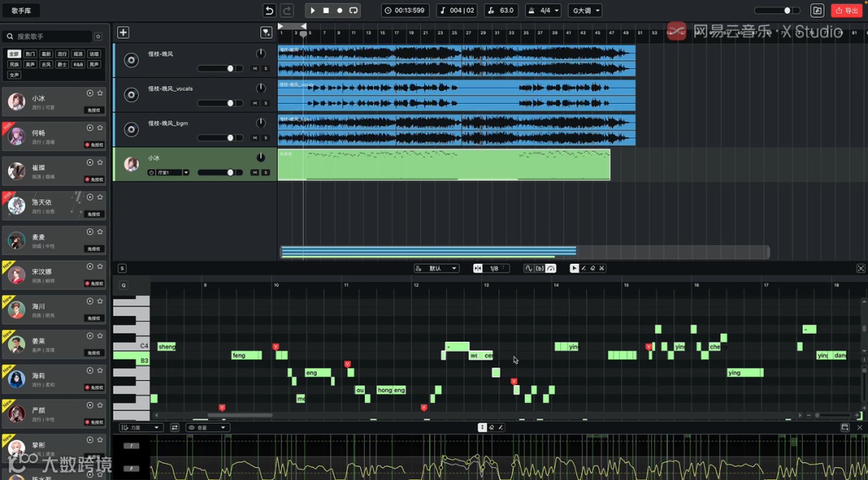Start playback with the play button
Image resolution: width=868 pixels, height=480 pixels.
point(313,10)
